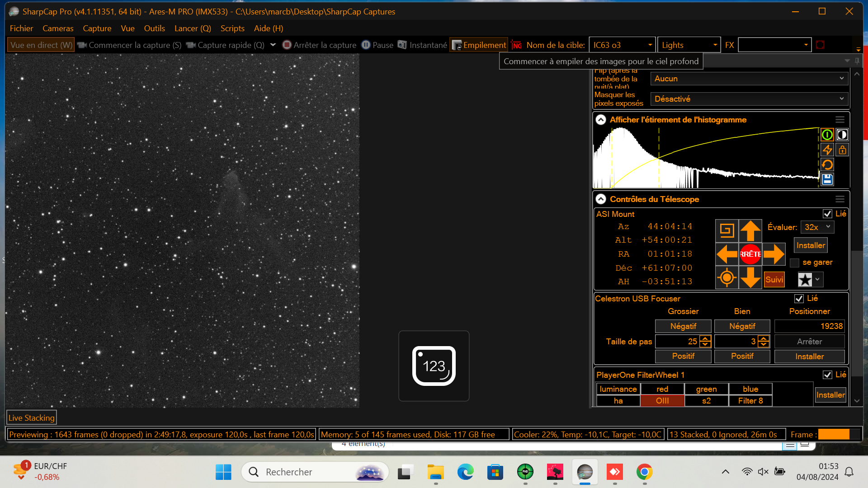Move the mount up with orange arrow
Viewport: 868px width, 488px height.
click(x=750, y=231)
